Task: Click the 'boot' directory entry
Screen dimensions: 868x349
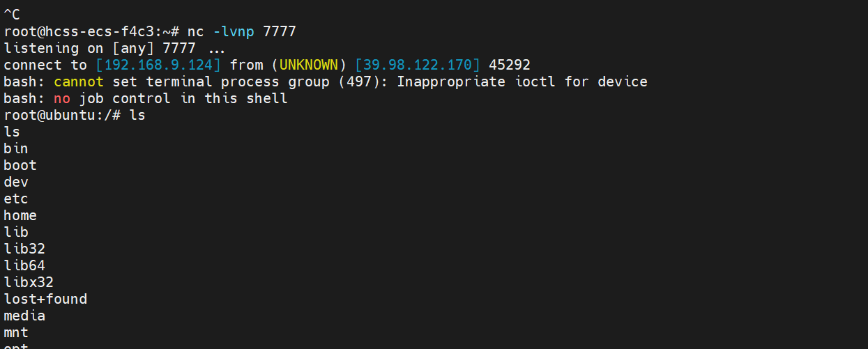Action: [x=20, y=165]
